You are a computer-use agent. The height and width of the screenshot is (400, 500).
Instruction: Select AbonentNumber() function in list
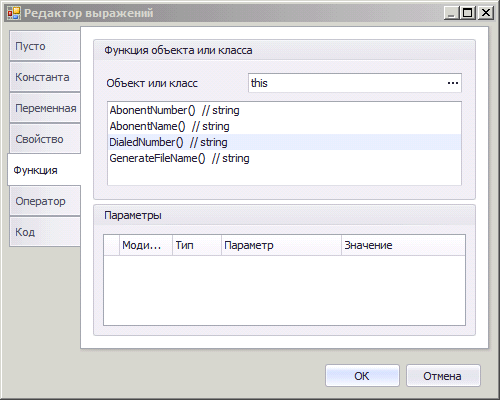tap(284, 110)
